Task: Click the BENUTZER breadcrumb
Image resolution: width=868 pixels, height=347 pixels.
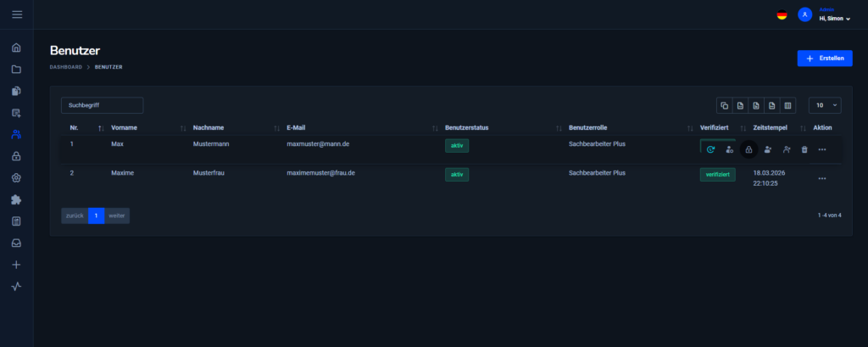Action: point(108,67)
